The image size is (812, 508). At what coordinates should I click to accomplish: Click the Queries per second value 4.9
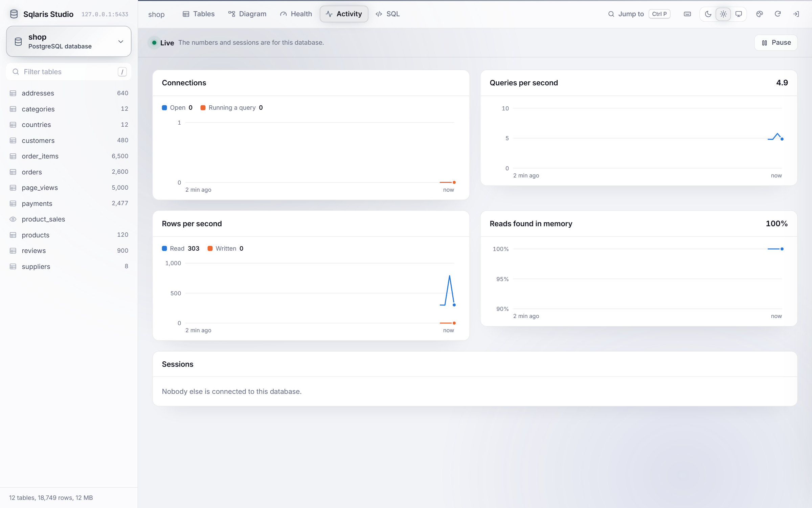point(782,83)
